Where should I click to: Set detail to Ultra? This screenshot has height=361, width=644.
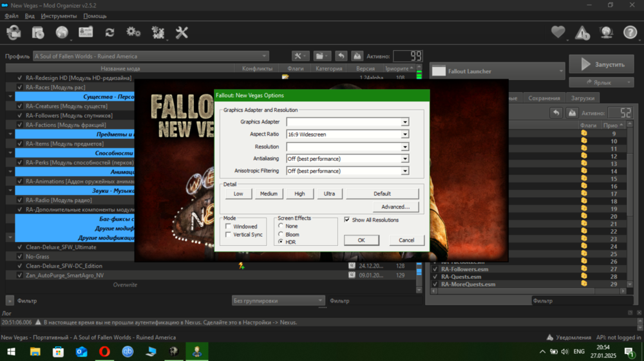tap(329, 194)
